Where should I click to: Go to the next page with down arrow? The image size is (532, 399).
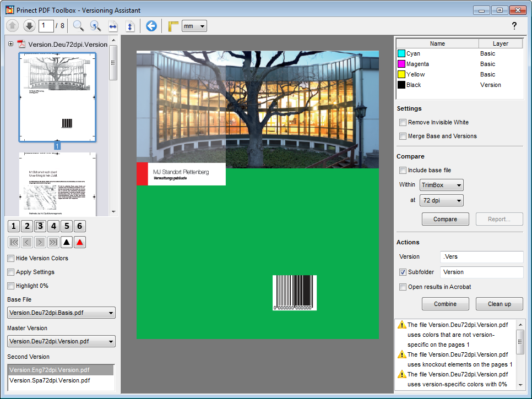click(29, 26)
